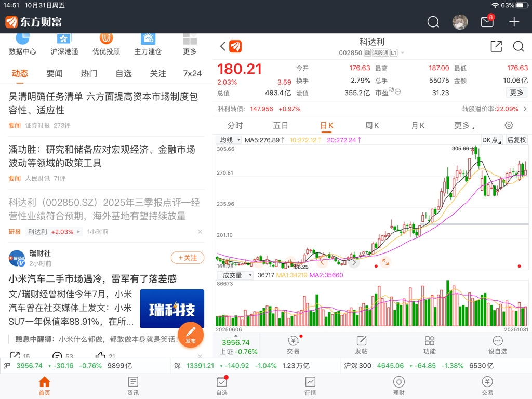The image size is (532, 399).
Task: Open 优优投顾 advisor icon
Action: [106, 44]
